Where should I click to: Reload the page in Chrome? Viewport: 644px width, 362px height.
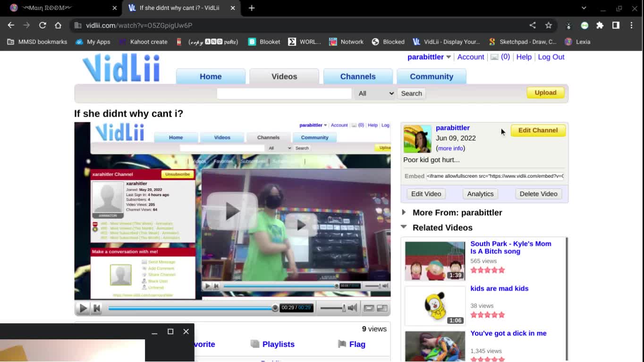point(42,26)
